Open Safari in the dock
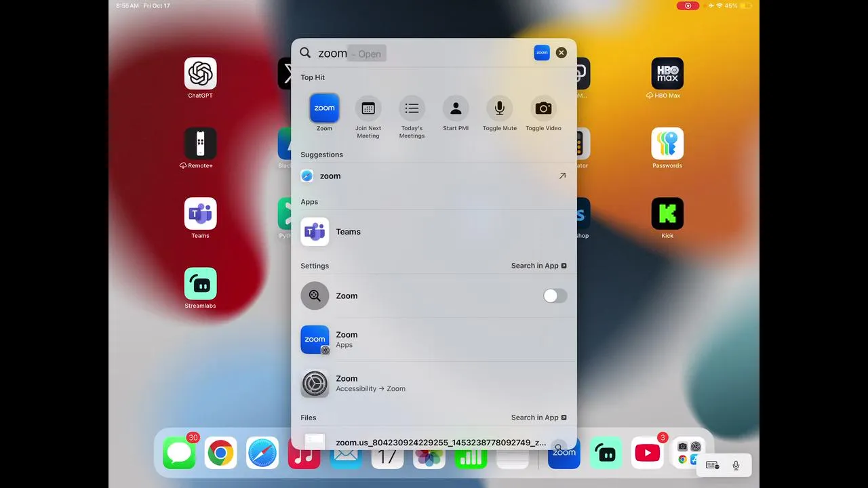This screenshot has height=488, width=868. (262, 453)
